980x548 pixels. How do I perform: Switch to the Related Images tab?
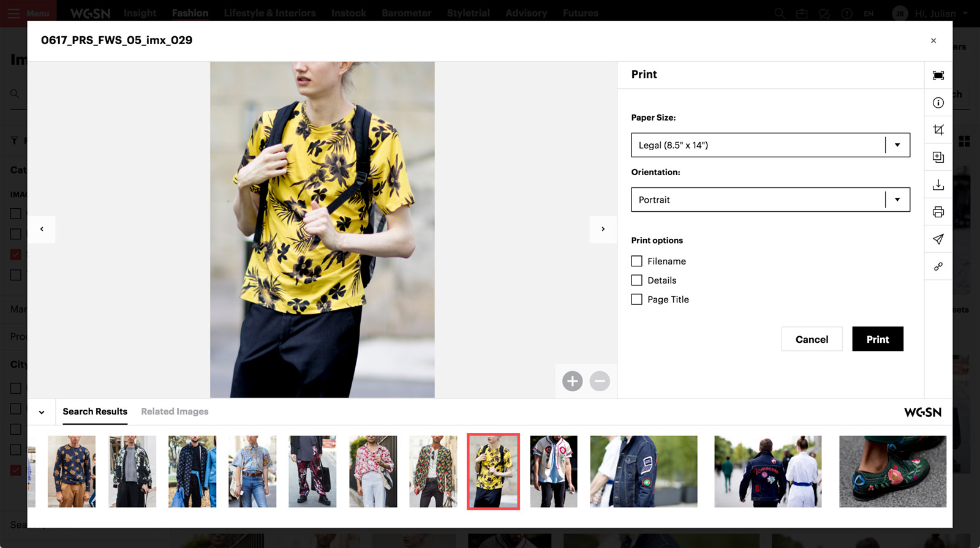[x=175, y=411]
